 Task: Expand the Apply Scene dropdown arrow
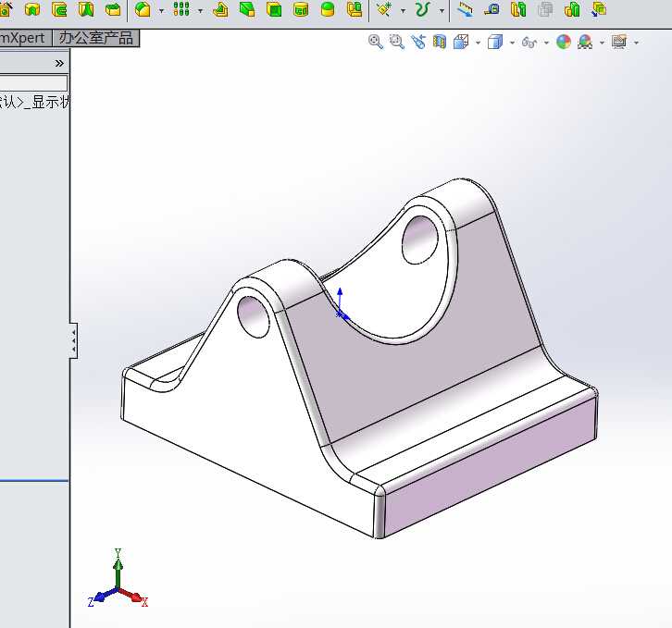pos(603,43)
